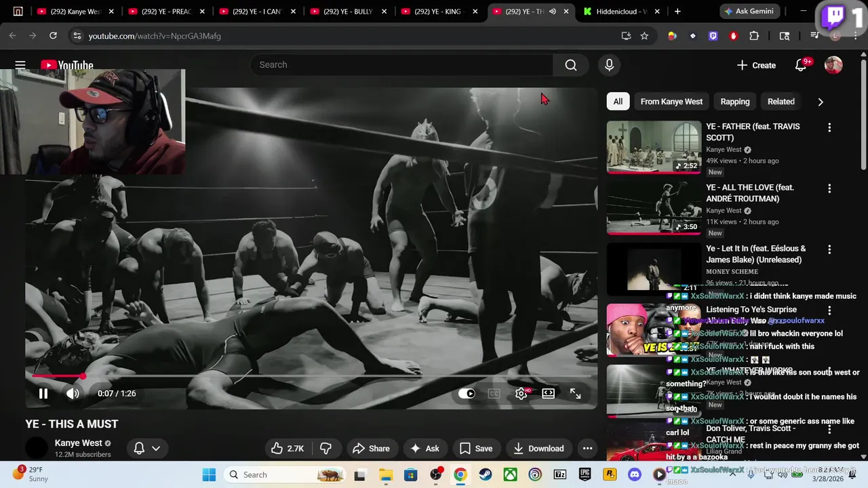868x488 pixels.
Task: Open Chrome three-dot menu
Action: [856, 36]
